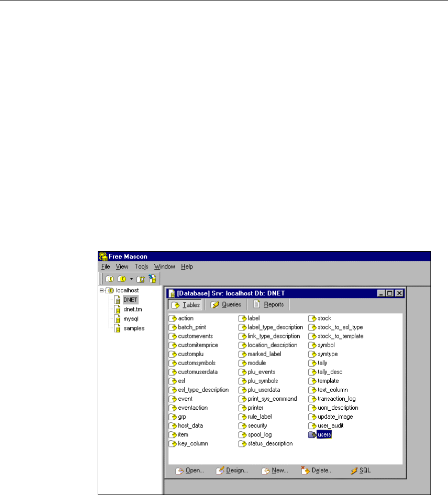Select the batch_print table icon

[172, 327]
